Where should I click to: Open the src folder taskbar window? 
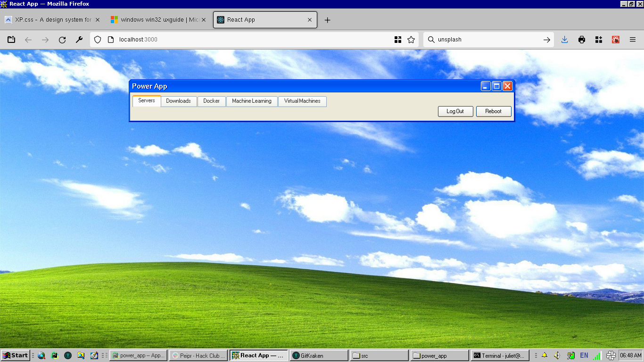coord(380,355)
